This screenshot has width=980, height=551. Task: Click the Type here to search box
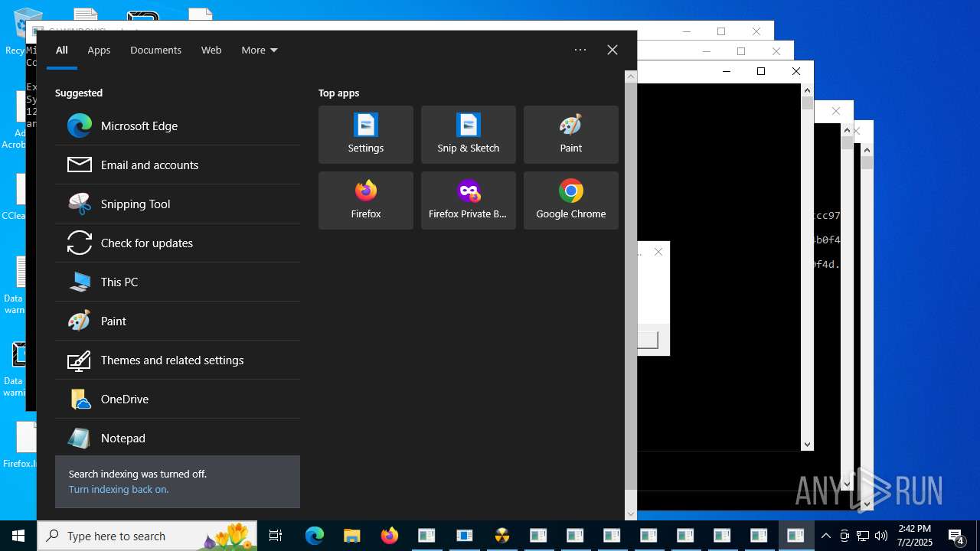click(149, 536)
